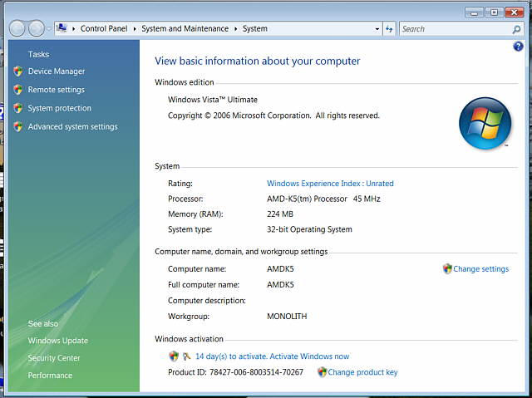Click processor value AMD-K5(tm) Processor 45 MHz

323,199
